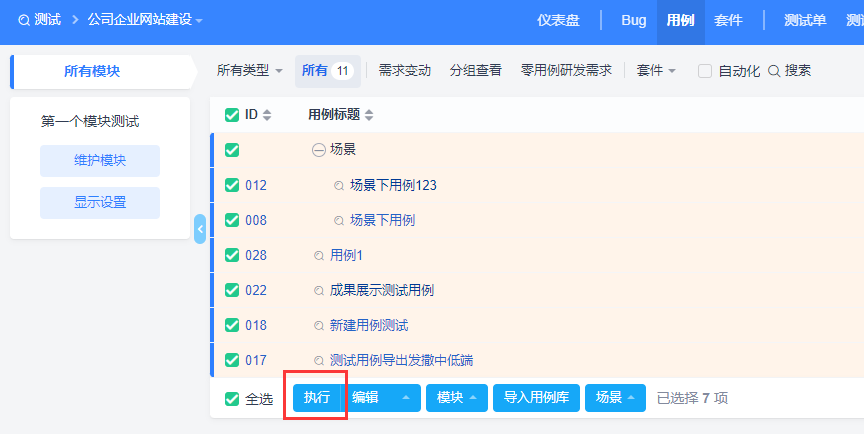
Task: Open case ID 028 link
Action: (256, 255)
